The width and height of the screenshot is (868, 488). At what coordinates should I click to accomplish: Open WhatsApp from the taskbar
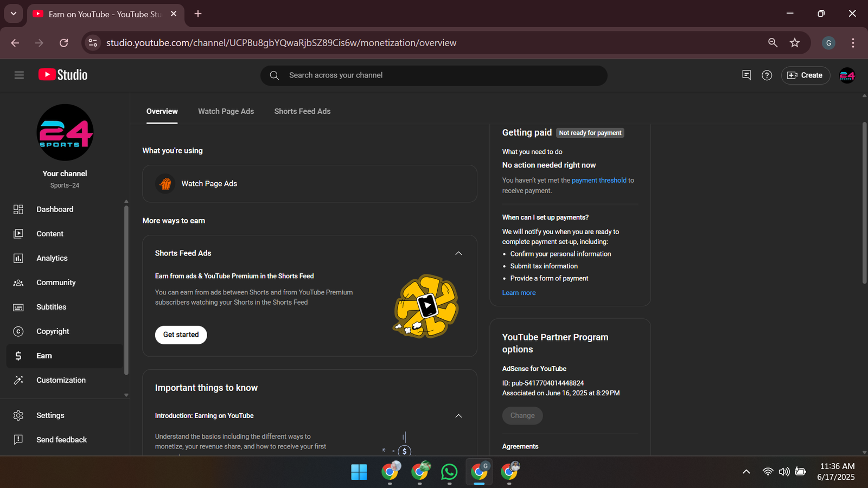tap(449, 472)
